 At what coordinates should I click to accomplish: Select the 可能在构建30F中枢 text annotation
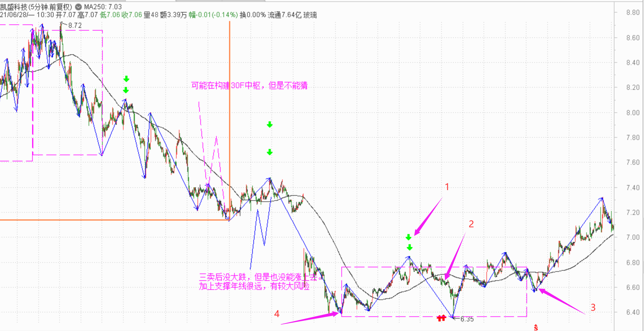tap(249, 86)
